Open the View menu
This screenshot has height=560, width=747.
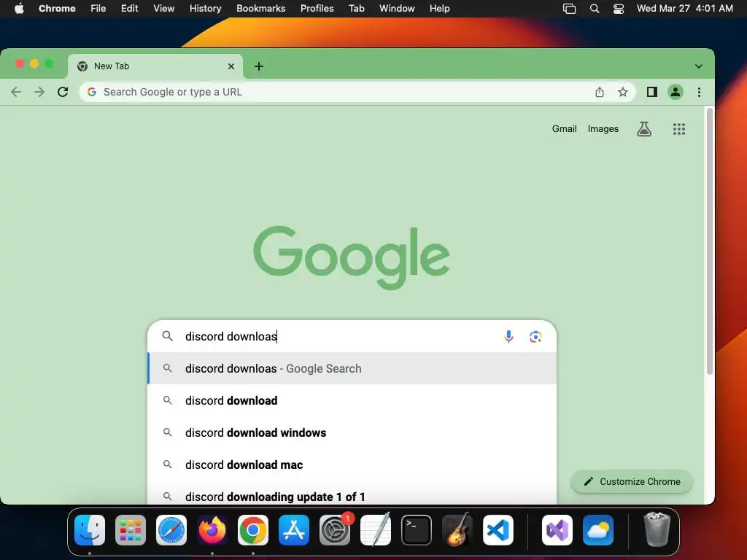[x=163, y=8]
